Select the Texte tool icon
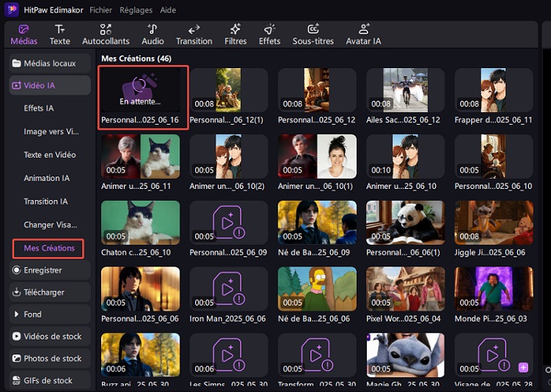The image size is (551, 392). point(60,29)
